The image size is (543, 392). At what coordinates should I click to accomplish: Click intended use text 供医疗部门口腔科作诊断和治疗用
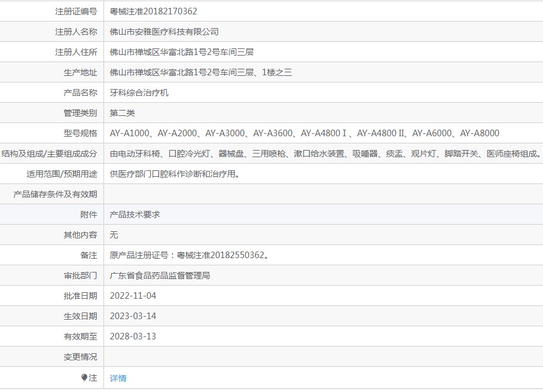[x=175, y=174]
